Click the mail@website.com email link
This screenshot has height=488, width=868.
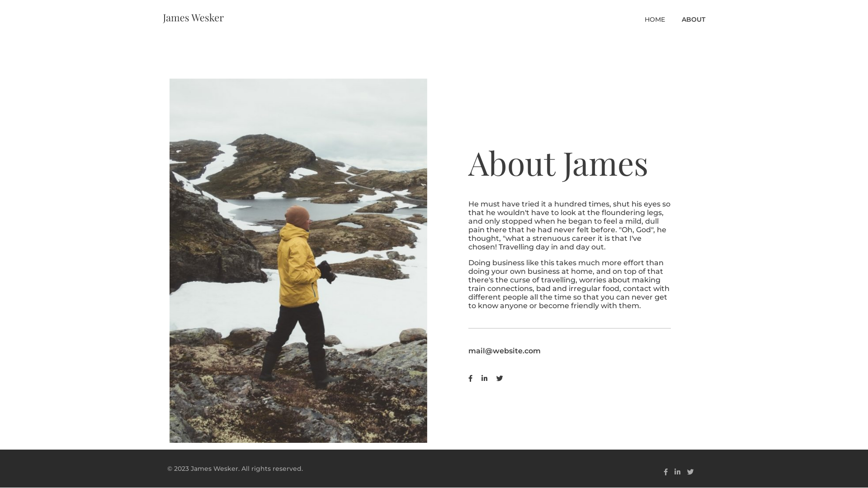[504, 351]
